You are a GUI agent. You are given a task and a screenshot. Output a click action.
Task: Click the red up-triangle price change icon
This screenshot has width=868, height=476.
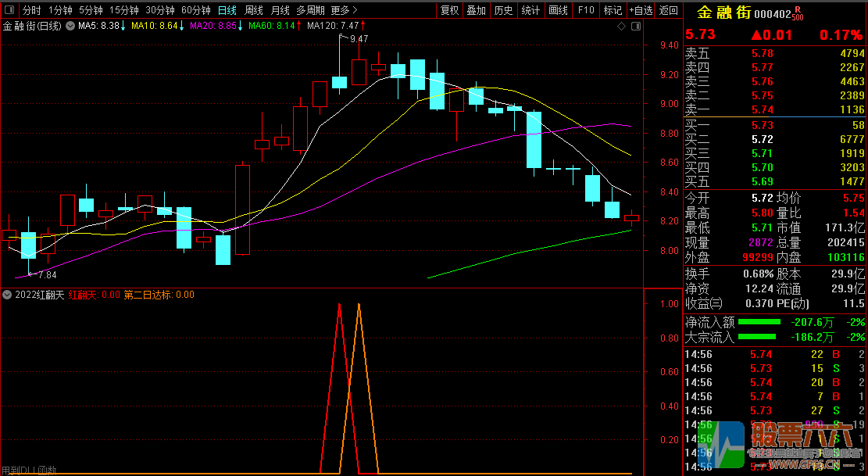click(756, 35)
